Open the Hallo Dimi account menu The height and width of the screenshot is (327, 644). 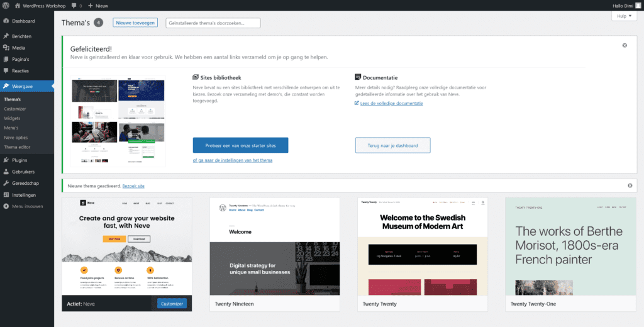626,6
